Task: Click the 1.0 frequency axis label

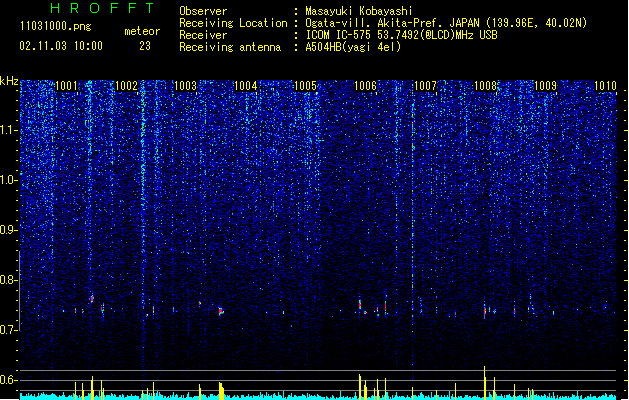Action: click(9, 181)
